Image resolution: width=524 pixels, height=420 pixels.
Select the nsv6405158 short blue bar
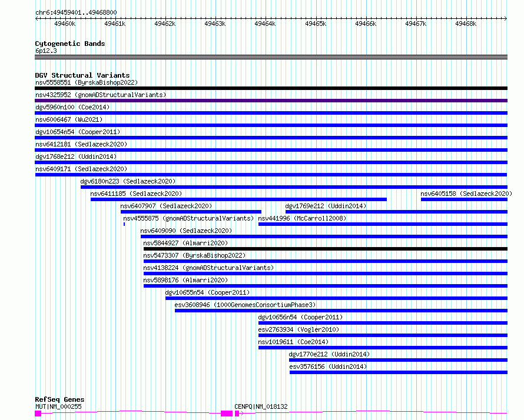464,199
